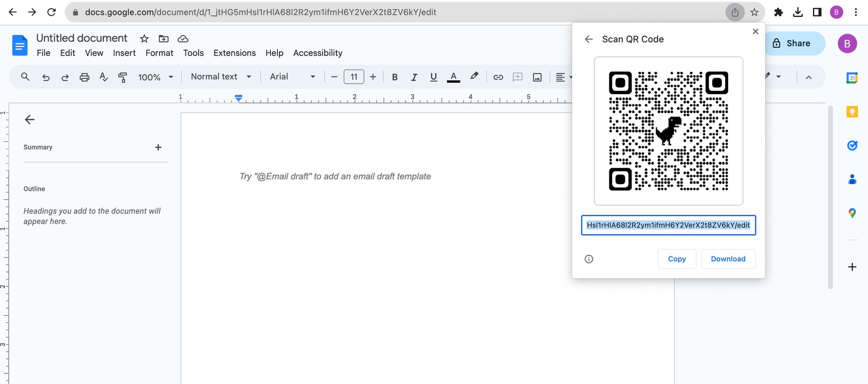This screenshot has height=384, width=868.
Task: Add a comment from the toolbar
Action: tap(517, 77)
